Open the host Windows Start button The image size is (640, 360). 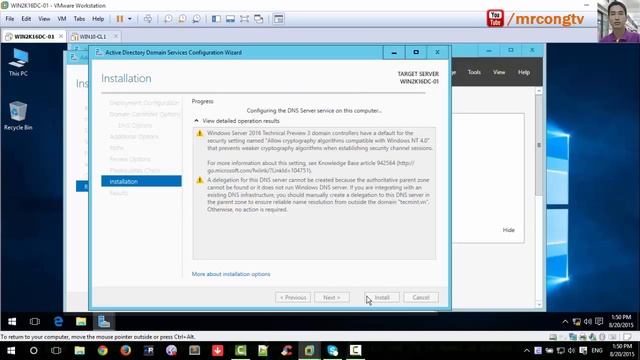[x=11, y=351]
